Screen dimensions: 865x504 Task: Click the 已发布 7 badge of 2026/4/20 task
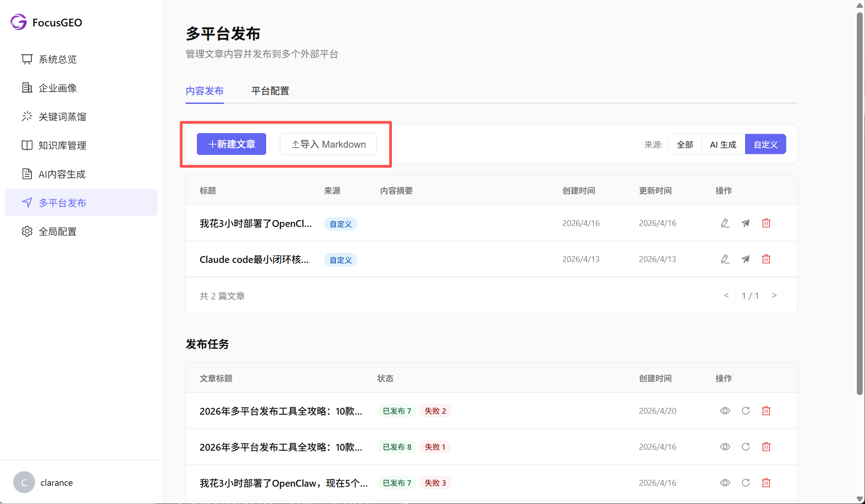point(396,411)
